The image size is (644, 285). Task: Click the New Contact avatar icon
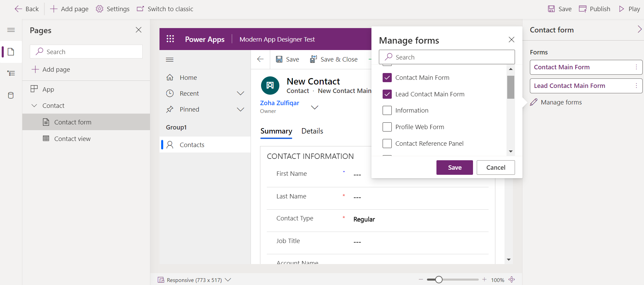click(x=270, y=86)
